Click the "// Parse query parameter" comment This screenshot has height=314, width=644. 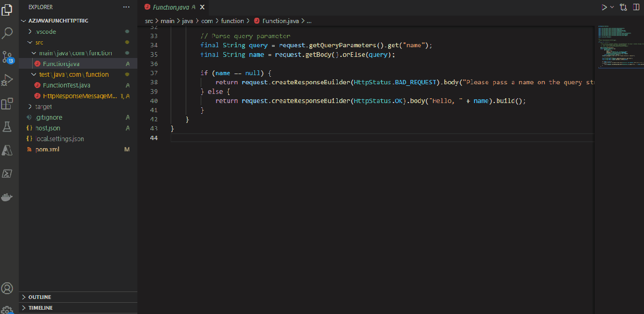[x=245, y=36]
